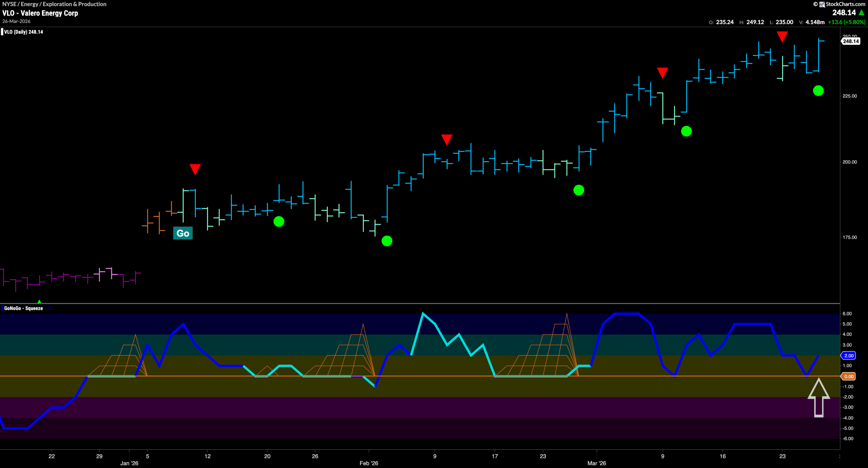Viewport: 868px width, 468px height.
Task: Click the StockCharts.com logo
Action: (x=839, y=4)
